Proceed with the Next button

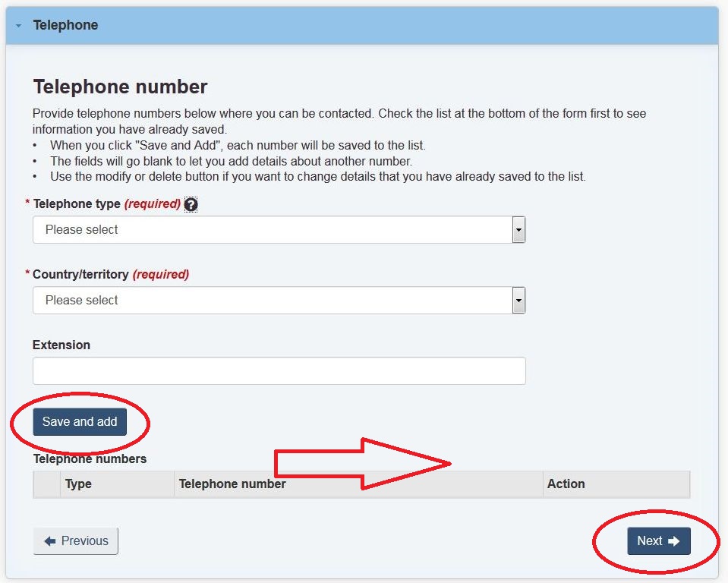(659, 541)
